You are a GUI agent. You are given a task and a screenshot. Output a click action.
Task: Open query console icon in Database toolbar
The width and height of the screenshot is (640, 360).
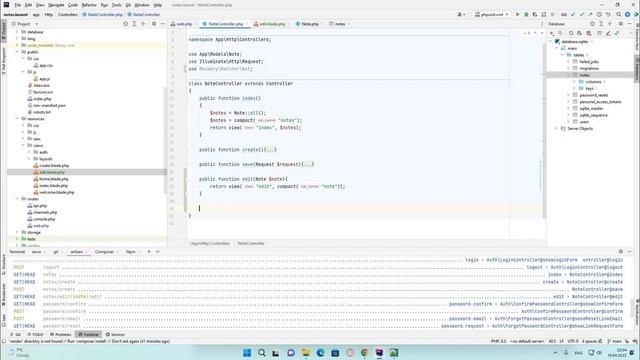click(617, 33)
